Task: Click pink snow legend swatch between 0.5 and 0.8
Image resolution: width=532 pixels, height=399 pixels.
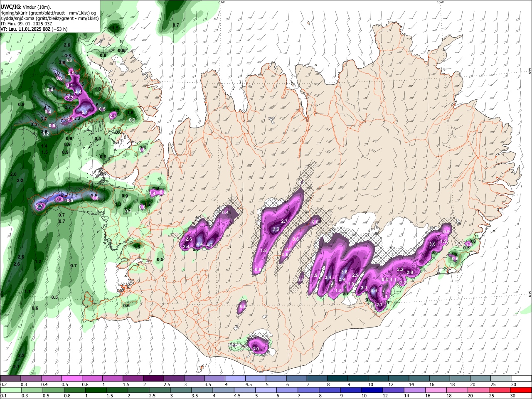Action: pos(72,379)
